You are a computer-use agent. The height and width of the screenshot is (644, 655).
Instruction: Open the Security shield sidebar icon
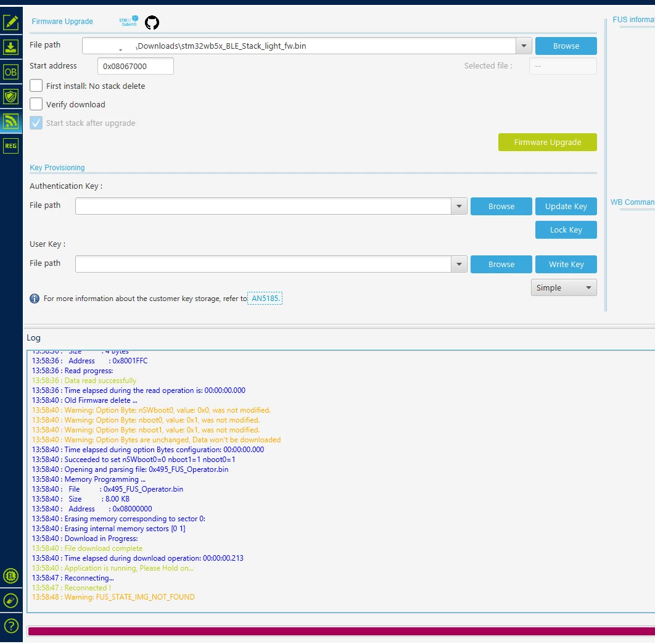click(11, 96)
